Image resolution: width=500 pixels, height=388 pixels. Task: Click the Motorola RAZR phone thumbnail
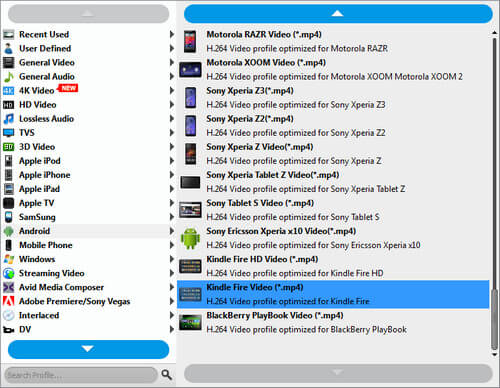(190, 41)
